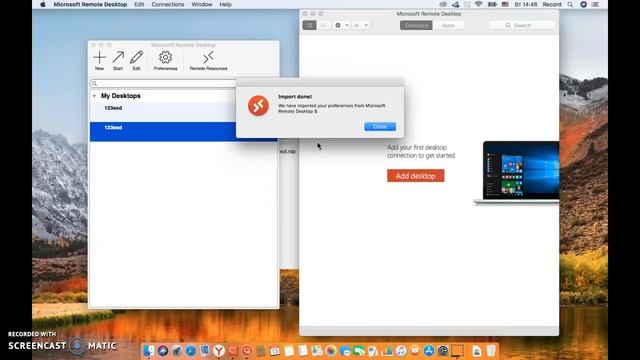Click the Add desktop button

pos(416,176)
